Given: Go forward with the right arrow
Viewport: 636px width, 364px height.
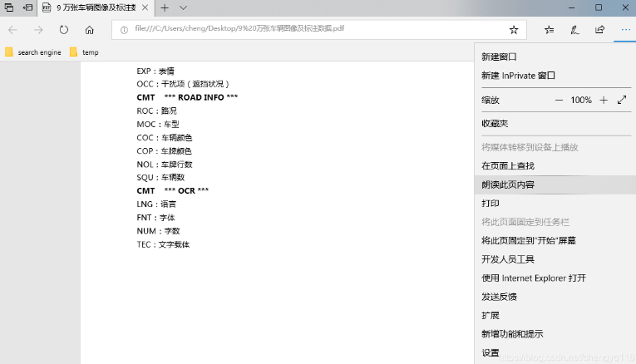Looking at the screenshot, I should pos(38,30).
